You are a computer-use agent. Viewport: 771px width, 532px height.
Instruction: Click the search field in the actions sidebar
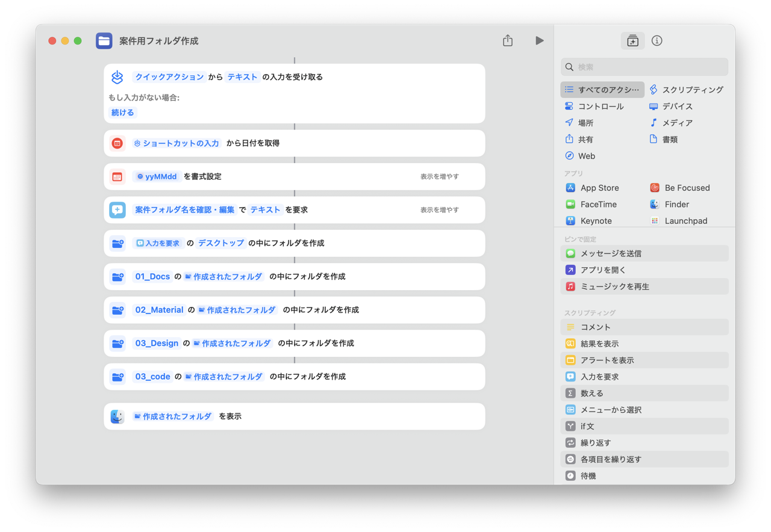[x=645, y=67]
